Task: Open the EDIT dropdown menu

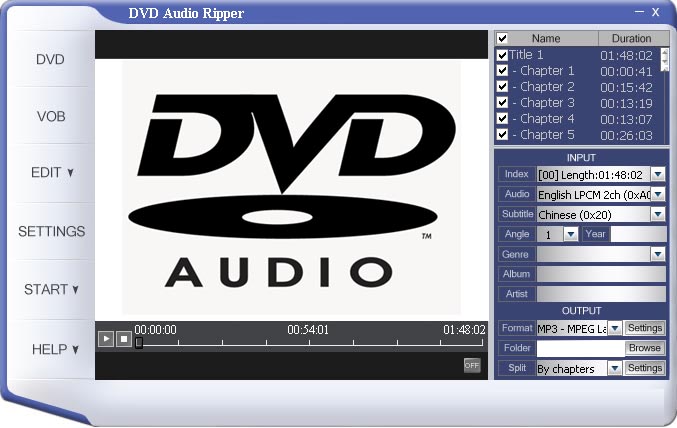Action: point(52,173)
